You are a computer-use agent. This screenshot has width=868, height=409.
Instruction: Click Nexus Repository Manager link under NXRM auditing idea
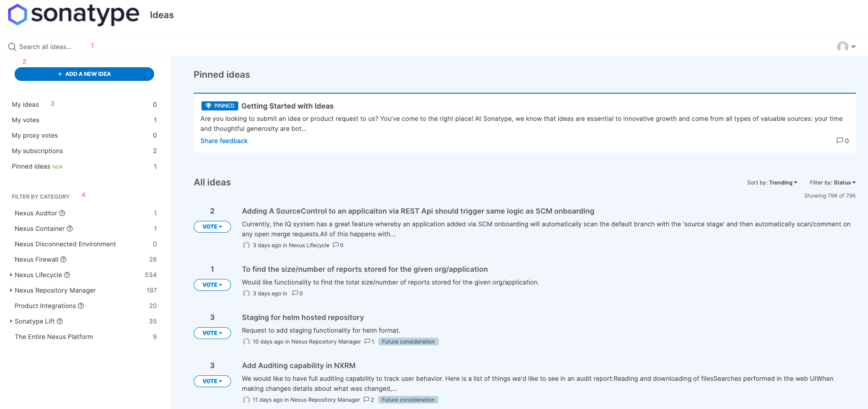(325, 400)
